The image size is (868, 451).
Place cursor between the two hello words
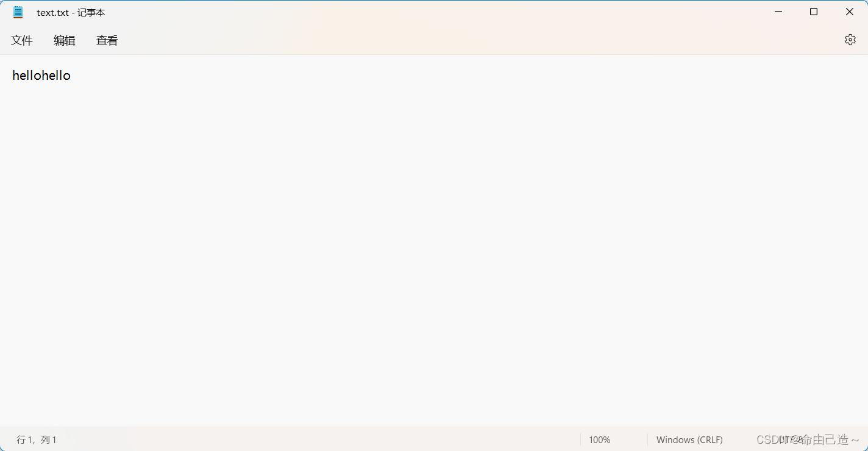tap(41, 76)
